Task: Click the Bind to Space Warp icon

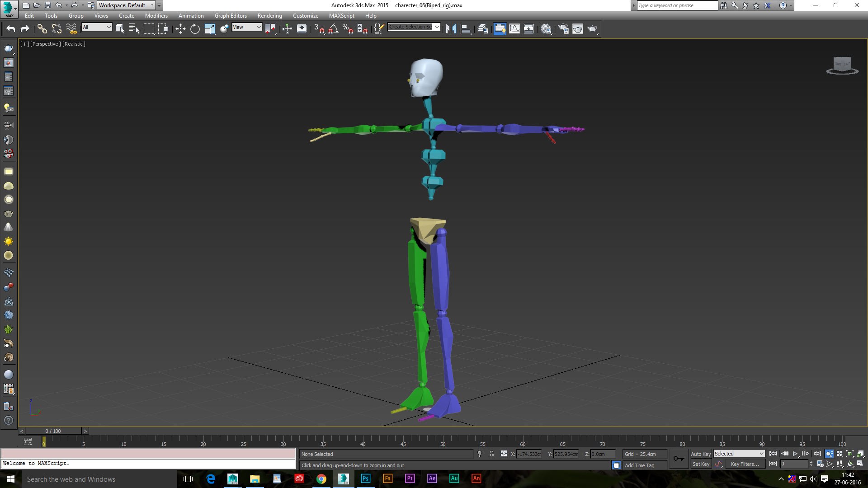Action: (x=71, y=29)
